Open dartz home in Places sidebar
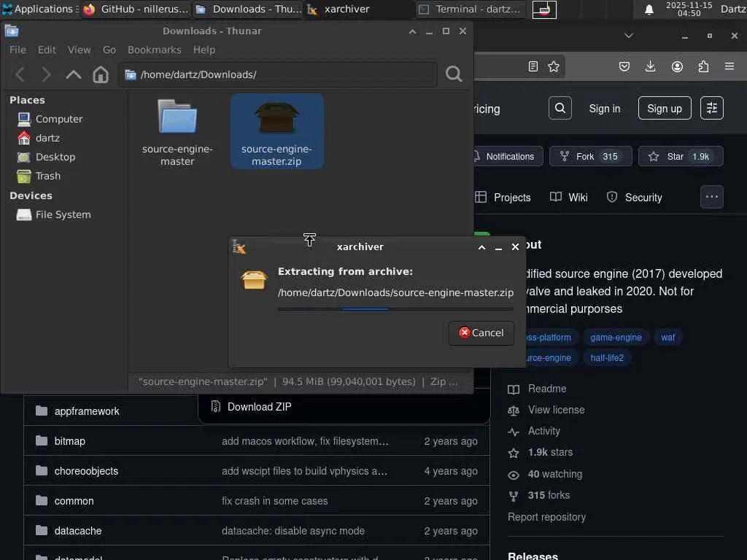This screenshot has height=560, width=747. (39, 138)
